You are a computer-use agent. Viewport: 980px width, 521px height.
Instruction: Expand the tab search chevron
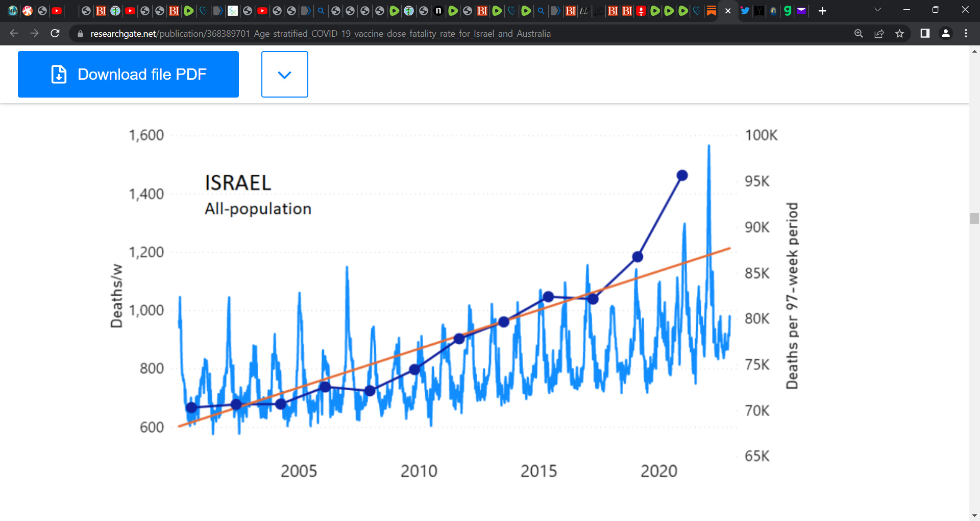coord(877,10)
